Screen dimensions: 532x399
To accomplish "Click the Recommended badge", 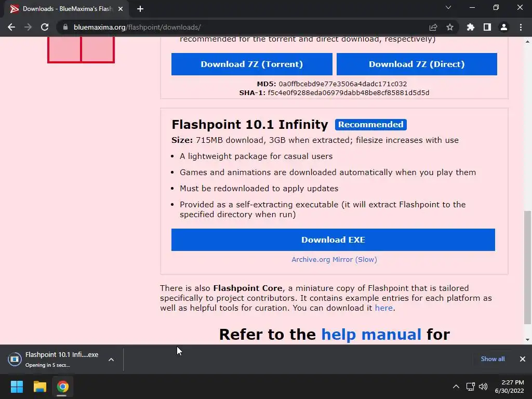I will [x=371, y=125].
